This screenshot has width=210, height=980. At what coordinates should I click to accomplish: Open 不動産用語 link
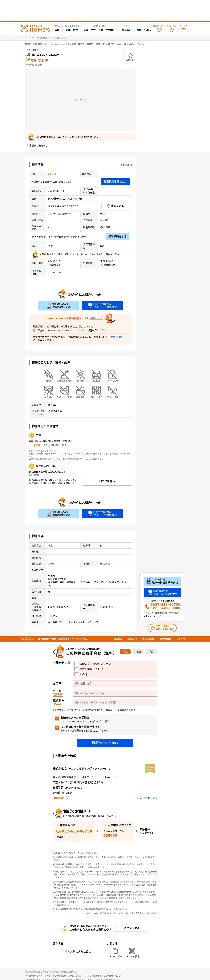[x=126, y=165]
